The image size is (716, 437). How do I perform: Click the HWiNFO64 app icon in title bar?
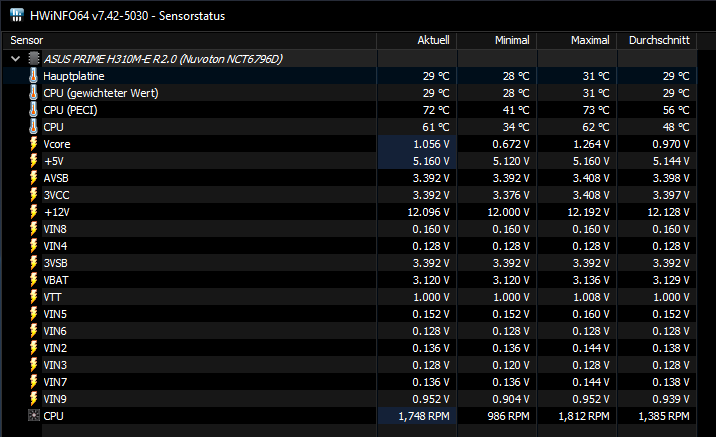[16, 15]
